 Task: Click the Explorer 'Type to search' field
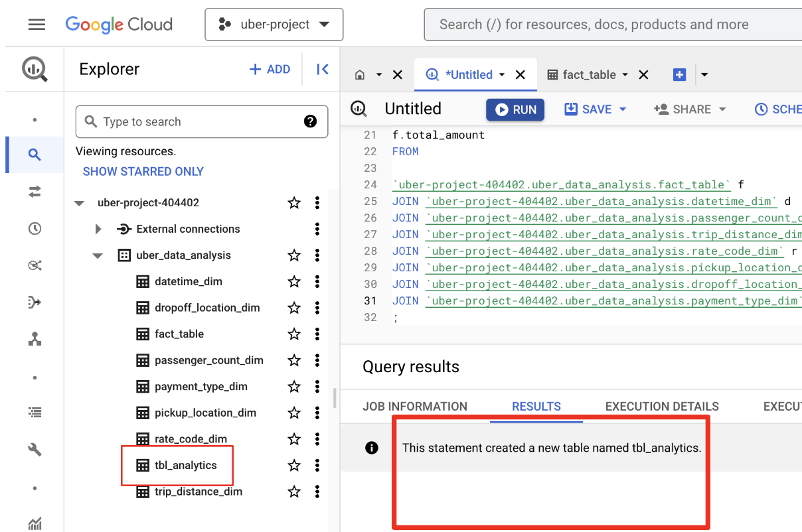point(199,122)
